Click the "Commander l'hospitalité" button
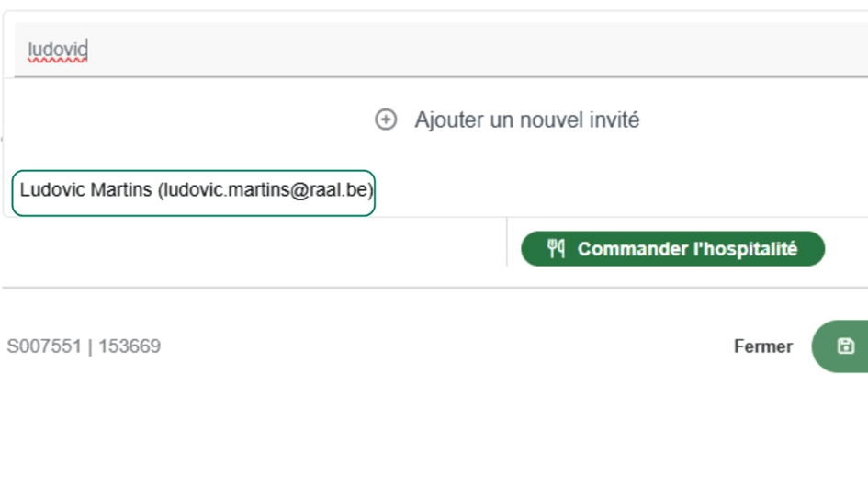Screen dimensions: 868x488 click(x=672, y=249)
